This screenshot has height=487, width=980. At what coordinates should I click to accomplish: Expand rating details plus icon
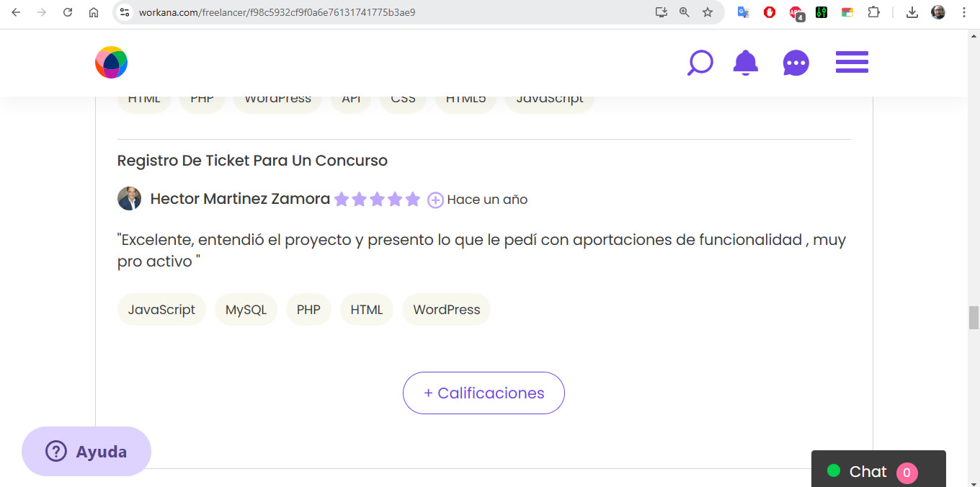[435, 200]
